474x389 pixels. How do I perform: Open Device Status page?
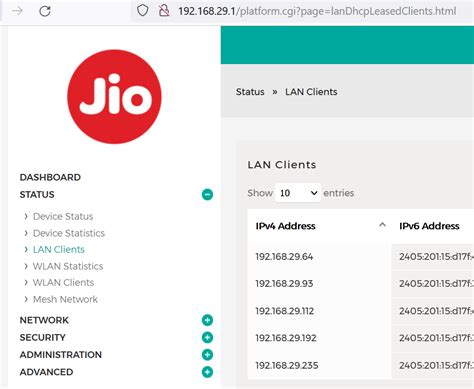tap(63, 216)
